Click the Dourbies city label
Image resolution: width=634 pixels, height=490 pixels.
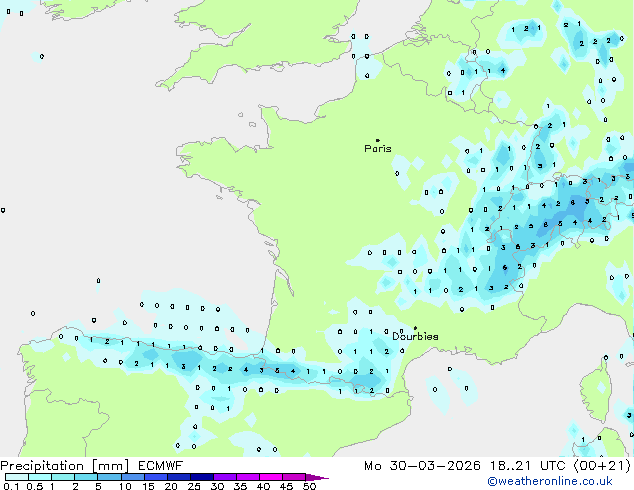pos(415,336)
